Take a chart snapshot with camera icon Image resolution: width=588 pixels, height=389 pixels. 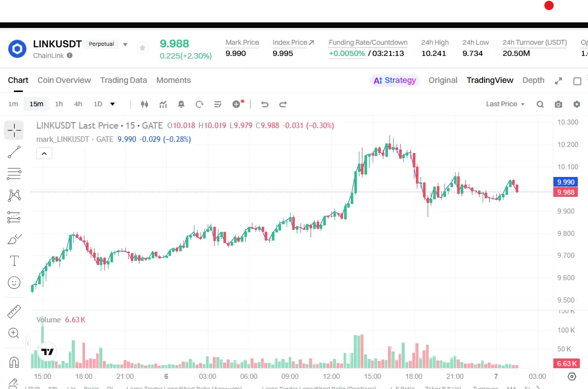(x=558, y=104)
